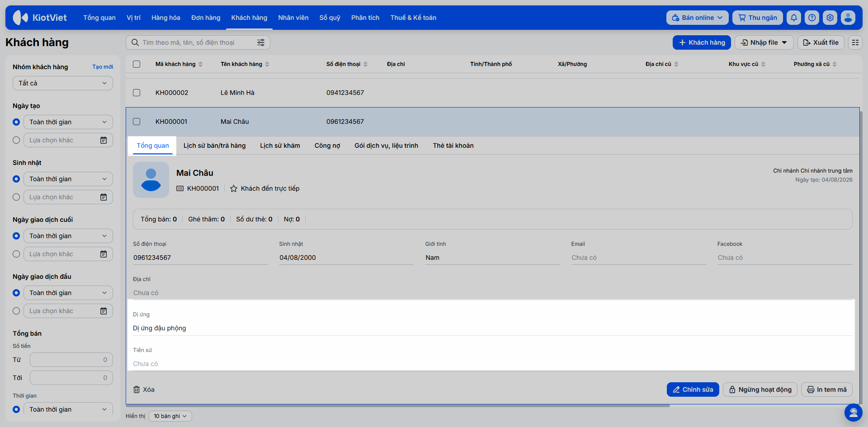This screenshot has height=427, width=868.
Task: Switch to Công nợ tab
Action: 327,145
